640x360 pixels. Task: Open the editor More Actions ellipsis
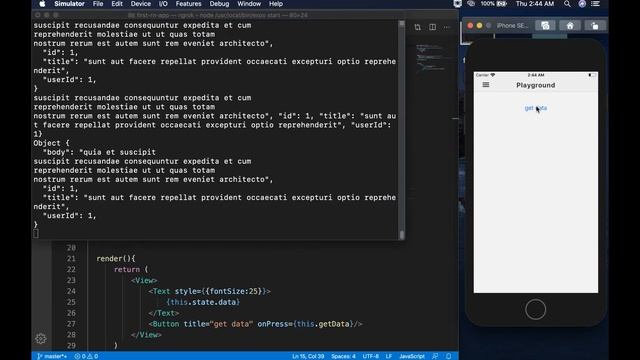pos(447,27)
